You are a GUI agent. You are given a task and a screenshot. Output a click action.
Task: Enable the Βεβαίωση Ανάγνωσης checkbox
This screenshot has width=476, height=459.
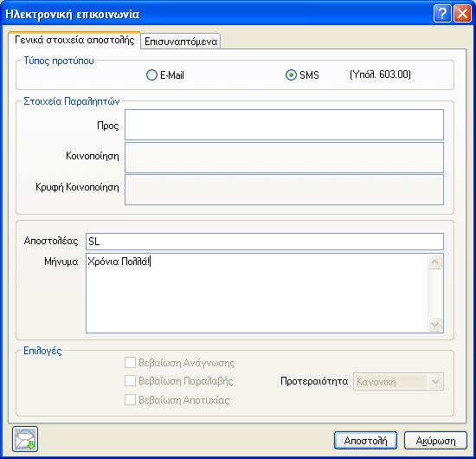[x=130, y=362]
